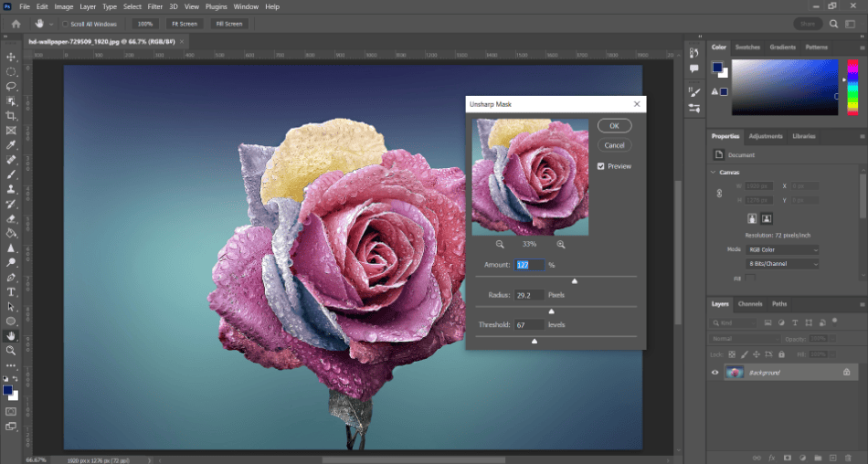Select the Frame tool
This screenshot has height=464, width=868.
[x=11, y=131]
